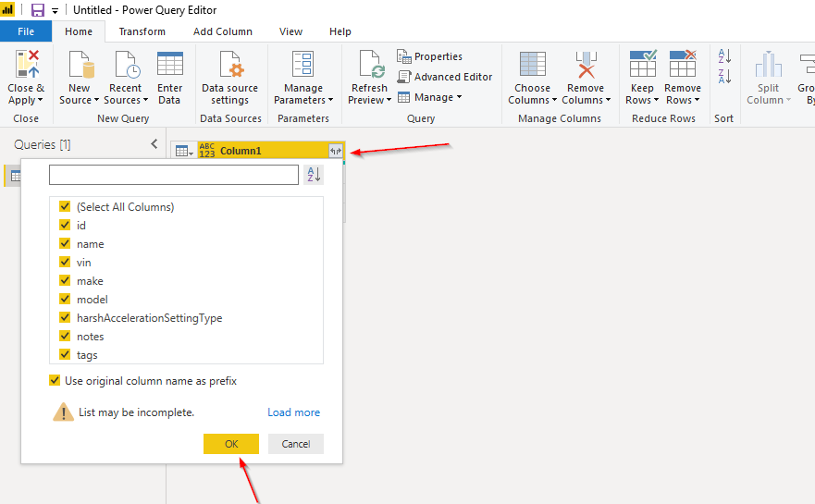The width and height of the screenshot is (815, 504).
Task: Collapse the Queries pane chevron
Action: 154,144
